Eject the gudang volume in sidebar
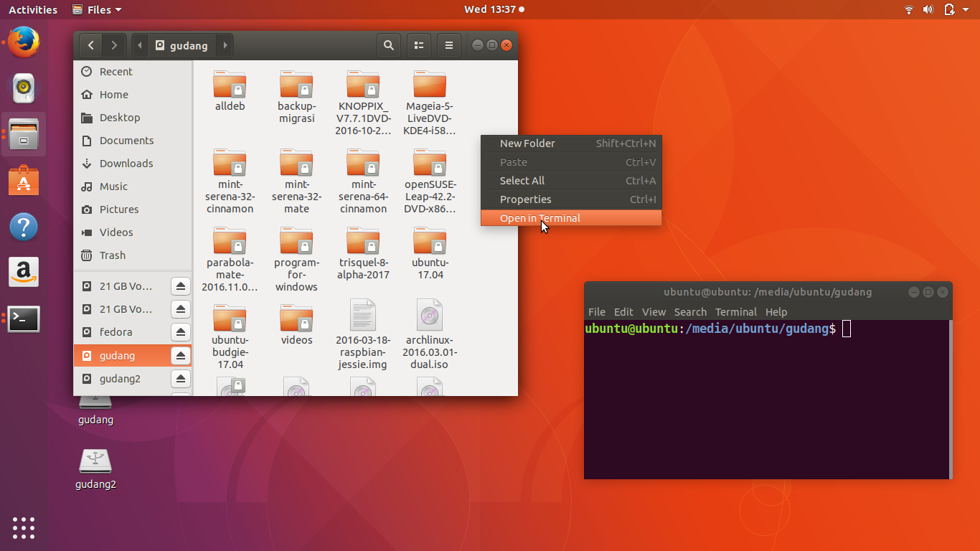The height and width of the screenshot is (551, 980). [181, 355]
